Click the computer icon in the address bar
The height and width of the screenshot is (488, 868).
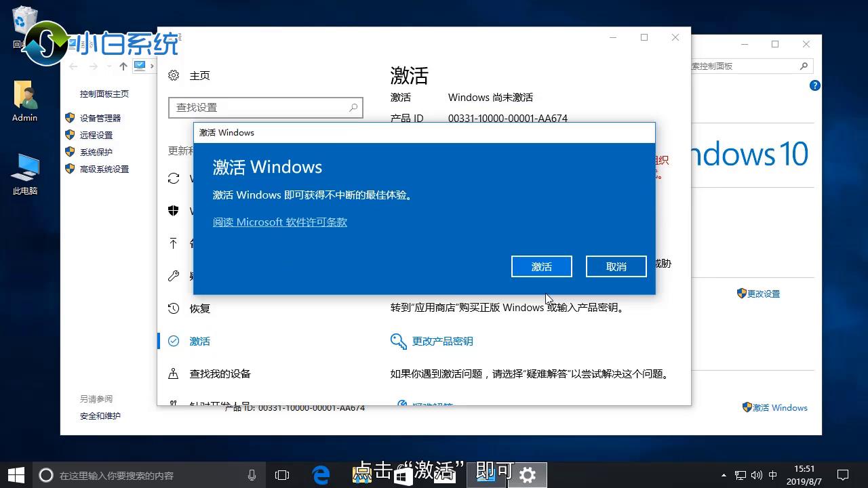[140, 66]
